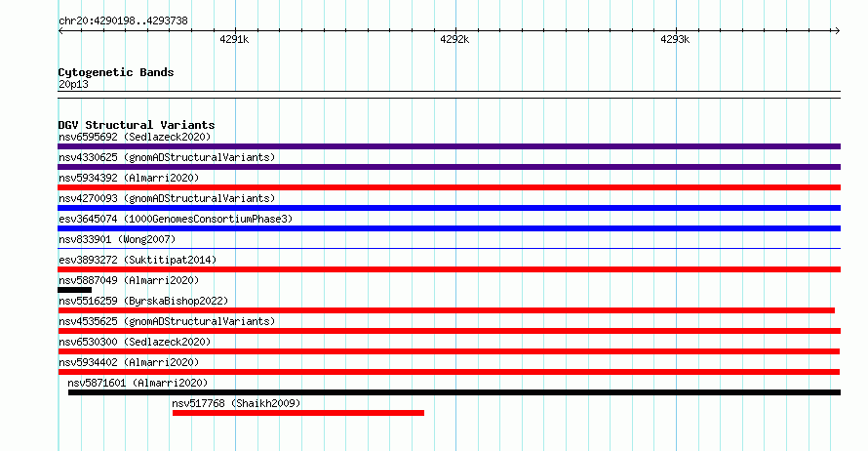868x451 pixels.
Task: Click the nsv6595692 (Sedlazeck2020) variant label
Action: (x=135, y=137)
